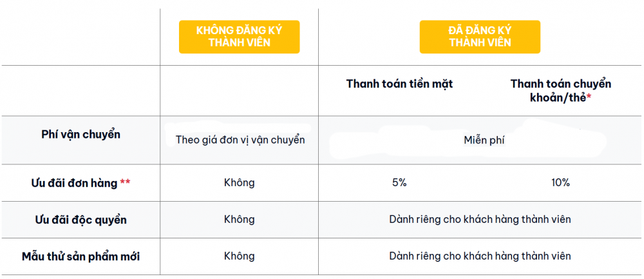
Task: Select the Thanh toán chuyển khoản/thẻ header
Action: [x=561, y=90]
